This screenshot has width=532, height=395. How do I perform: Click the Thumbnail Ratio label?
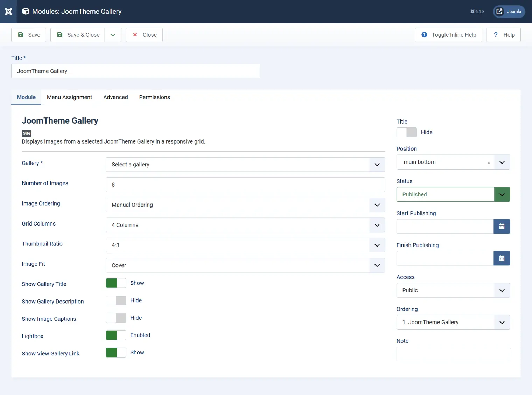(x=42, y=244)
